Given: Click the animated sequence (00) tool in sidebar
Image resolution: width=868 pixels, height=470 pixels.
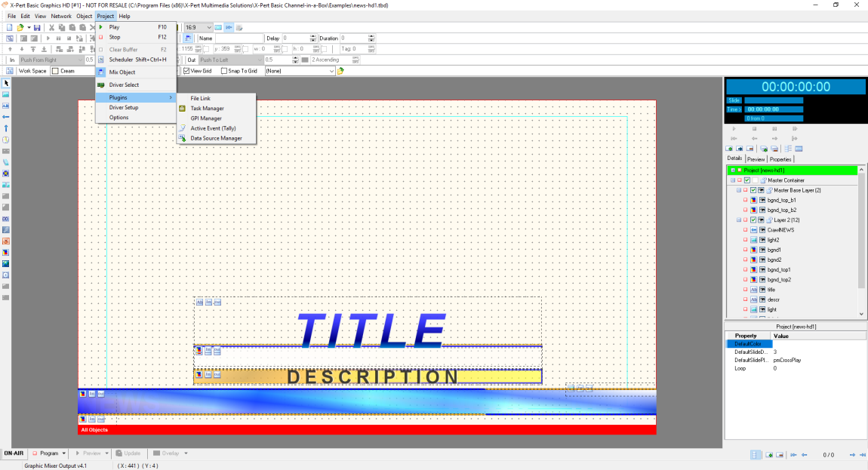Looking at the screenshot, I should [6, 219].
